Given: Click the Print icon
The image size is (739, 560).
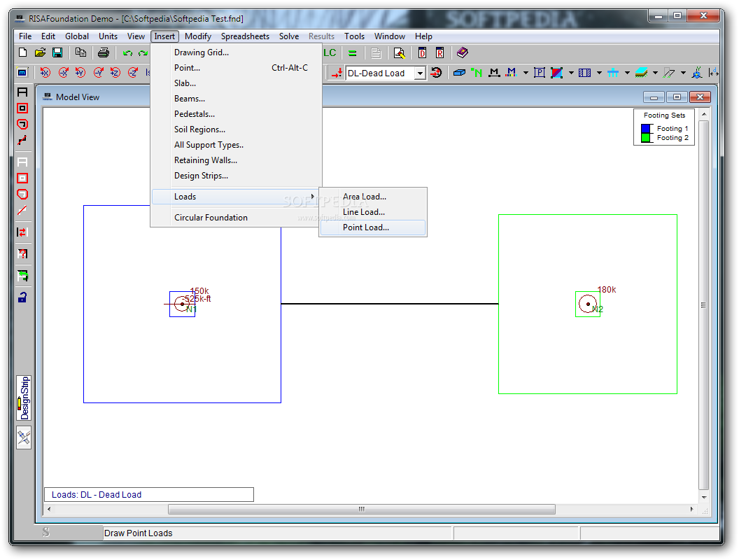Looking at the screenshot, I should click(x=103, y=52).
